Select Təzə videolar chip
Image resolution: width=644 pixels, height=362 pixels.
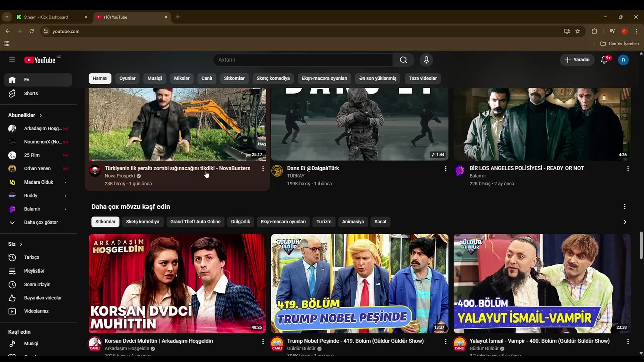tap(423, 78)
